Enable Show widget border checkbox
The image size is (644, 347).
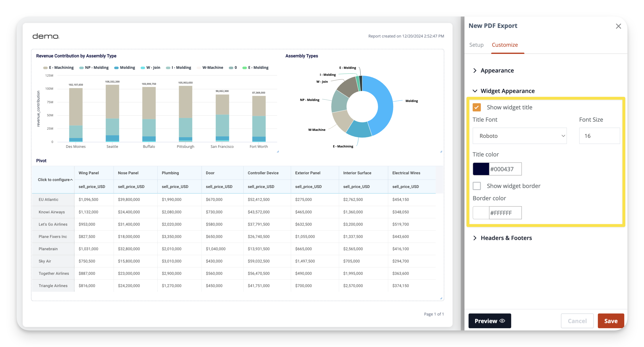pos(477,186)
